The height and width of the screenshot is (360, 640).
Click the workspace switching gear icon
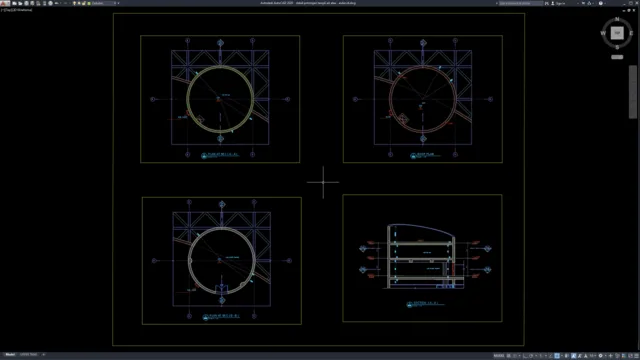tap(600, 356)
